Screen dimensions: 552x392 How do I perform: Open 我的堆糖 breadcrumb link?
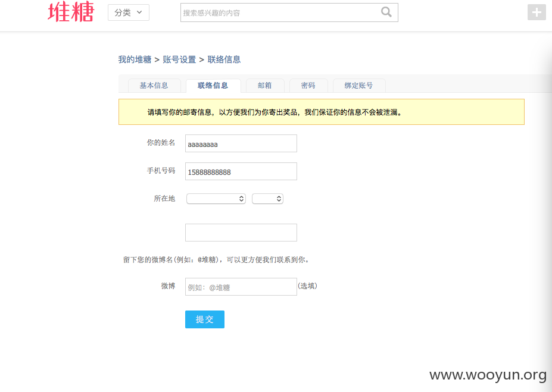coord(135,59)
